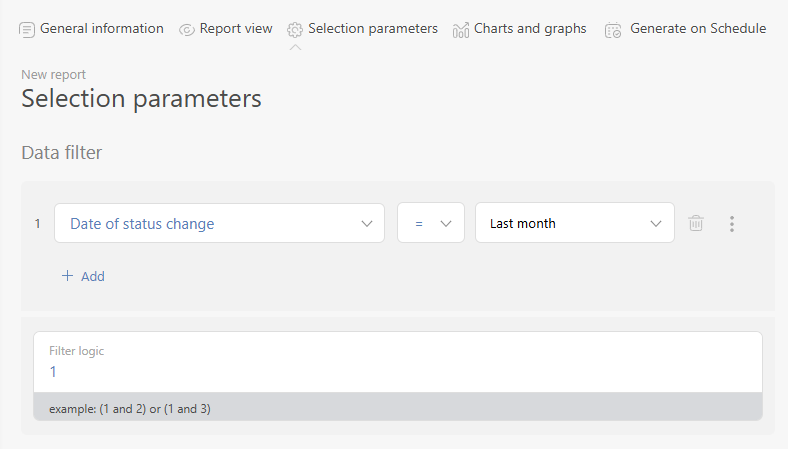
Task: Click the plus icon beside Add
Action: coord(67,276)
